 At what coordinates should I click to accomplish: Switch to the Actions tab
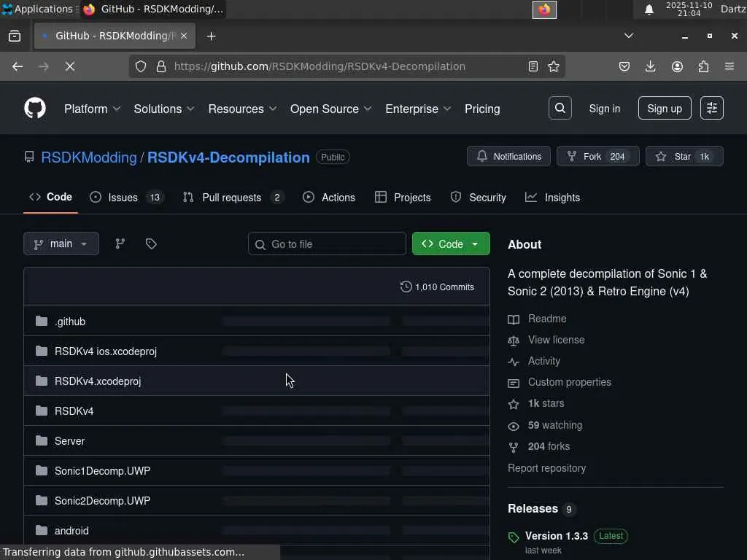329,197
